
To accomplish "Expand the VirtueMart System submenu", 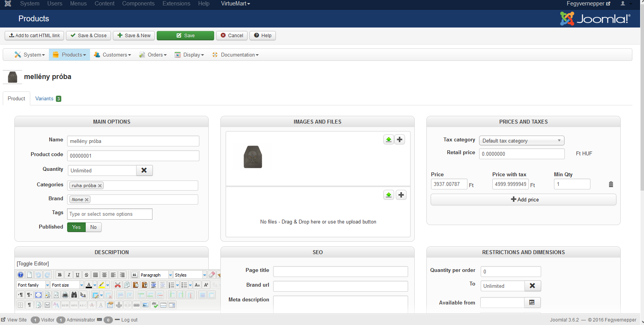I will click(x=30, y=55).
